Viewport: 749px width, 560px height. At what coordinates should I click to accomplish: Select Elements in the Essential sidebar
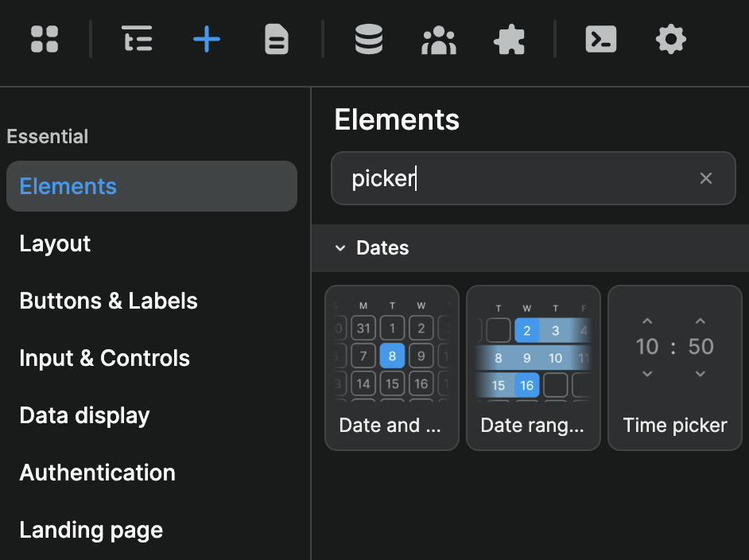point(68,185)
